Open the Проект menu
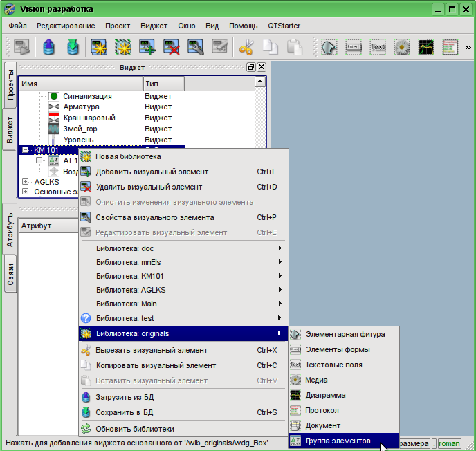476x451 pixels. point(118,26)
